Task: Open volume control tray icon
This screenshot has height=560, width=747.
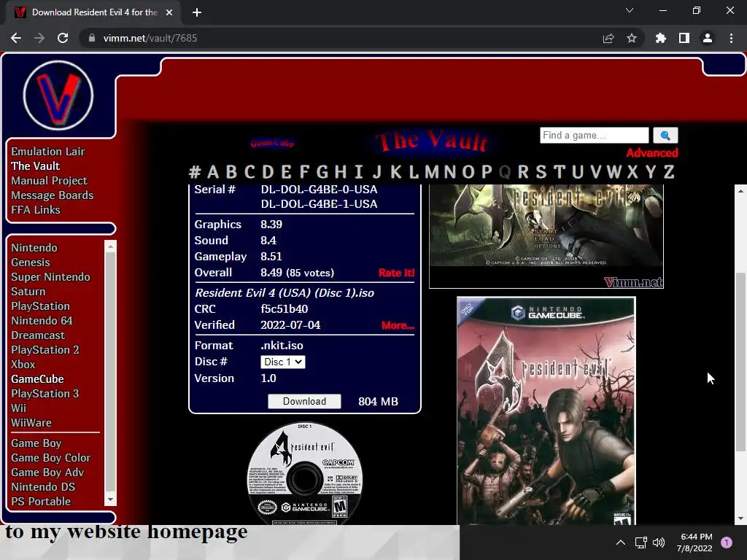Action: point(659,542)
